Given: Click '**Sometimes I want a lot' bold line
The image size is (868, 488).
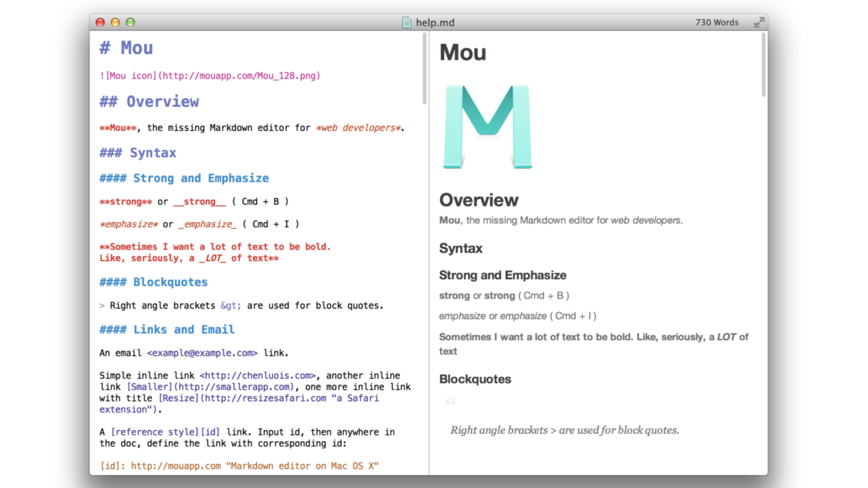Looking at the screenshot, I should click(x=215, y=247).
